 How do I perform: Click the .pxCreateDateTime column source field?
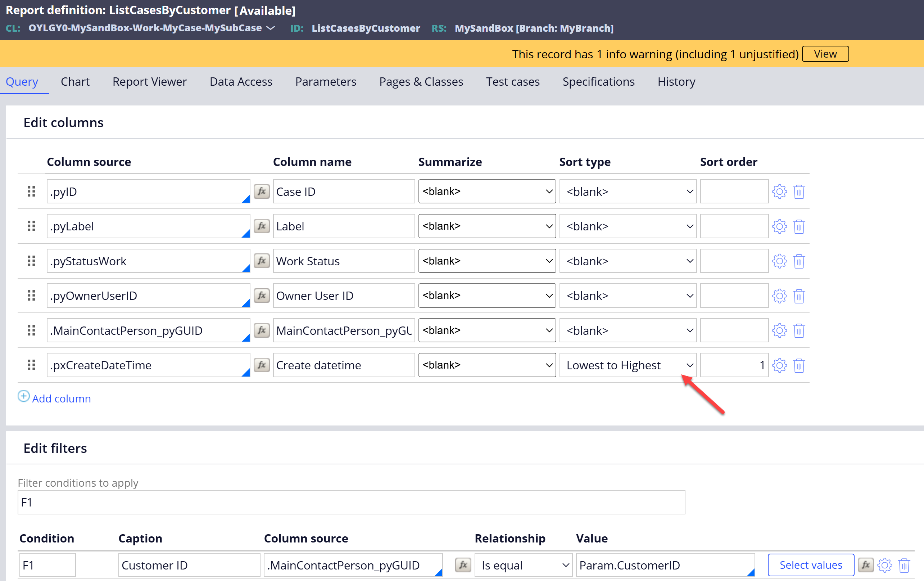pos(148,365)
